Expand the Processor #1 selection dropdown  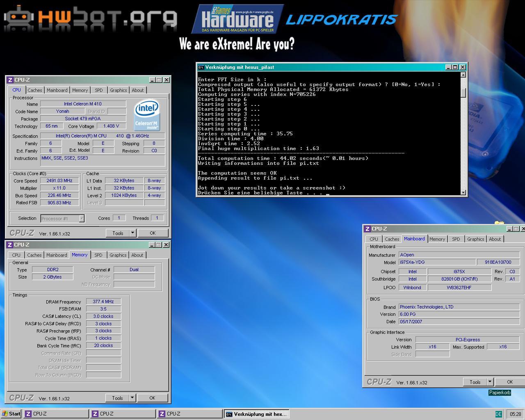pos(82,219)
